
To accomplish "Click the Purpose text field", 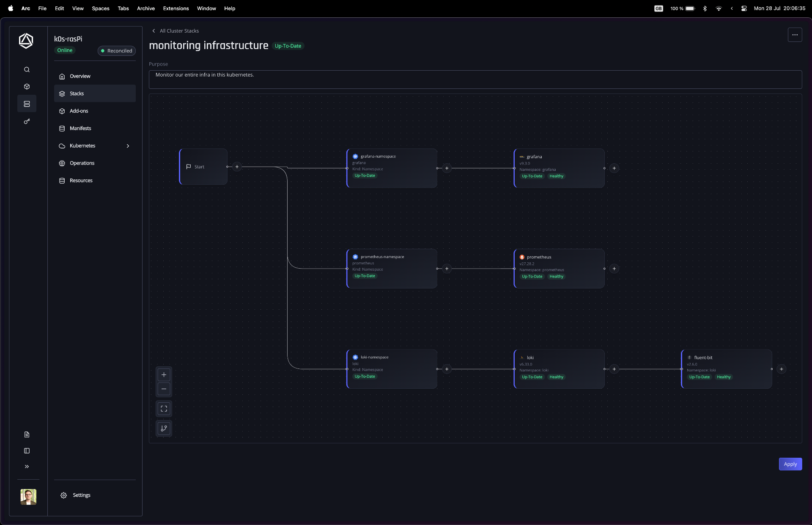I will tap(475, 80).
